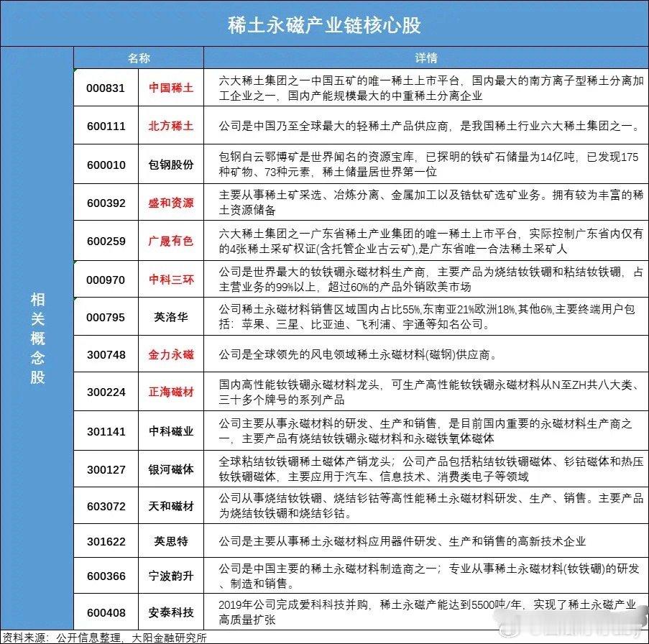Click stock name 盛和资源
649x644 pixels.
point(171,203)
